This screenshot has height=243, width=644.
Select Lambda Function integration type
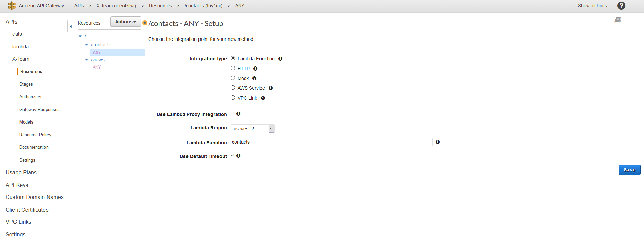pos(233,58)
